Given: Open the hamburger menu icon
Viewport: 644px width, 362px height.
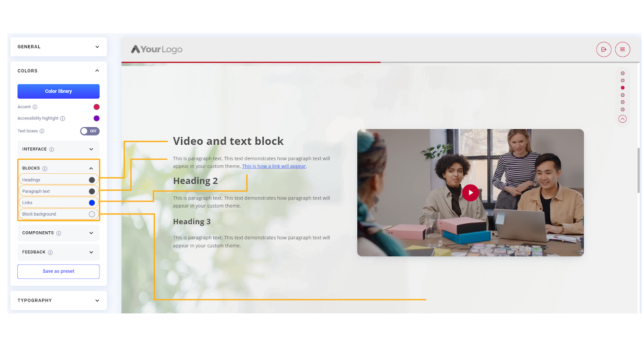Looking at the screenshot, I should 622,49.
